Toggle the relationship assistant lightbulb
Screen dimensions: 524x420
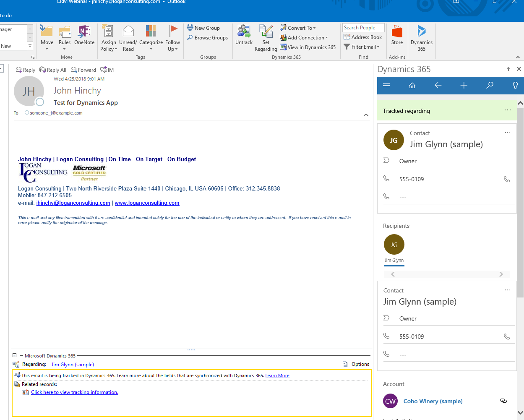pos(515,85)
